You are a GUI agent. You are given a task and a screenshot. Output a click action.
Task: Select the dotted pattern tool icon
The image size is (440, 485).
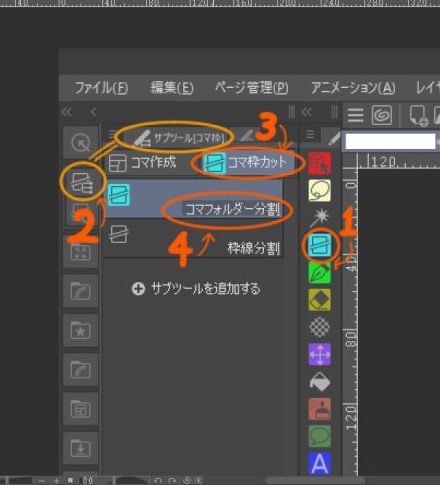click(320, 327)
